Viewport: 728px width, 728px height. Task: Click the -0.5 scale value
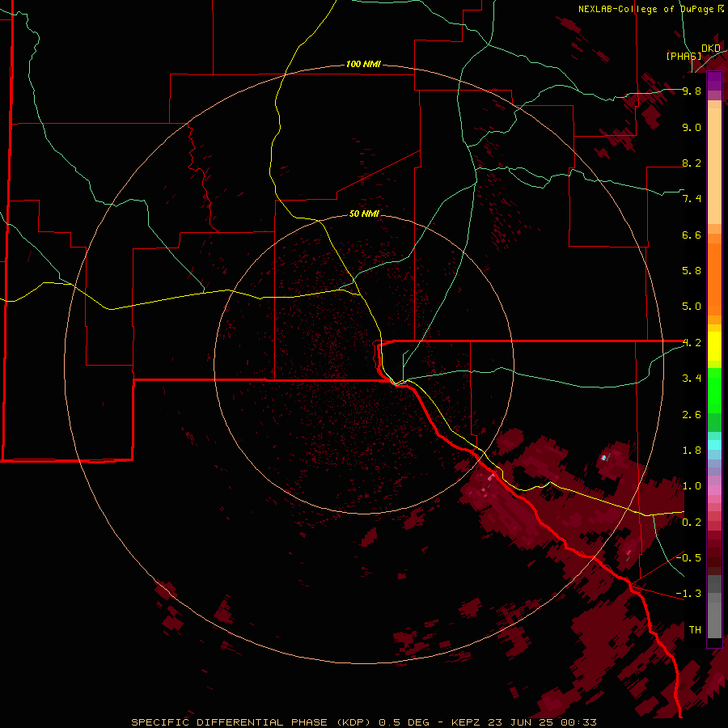coord(688,558)
